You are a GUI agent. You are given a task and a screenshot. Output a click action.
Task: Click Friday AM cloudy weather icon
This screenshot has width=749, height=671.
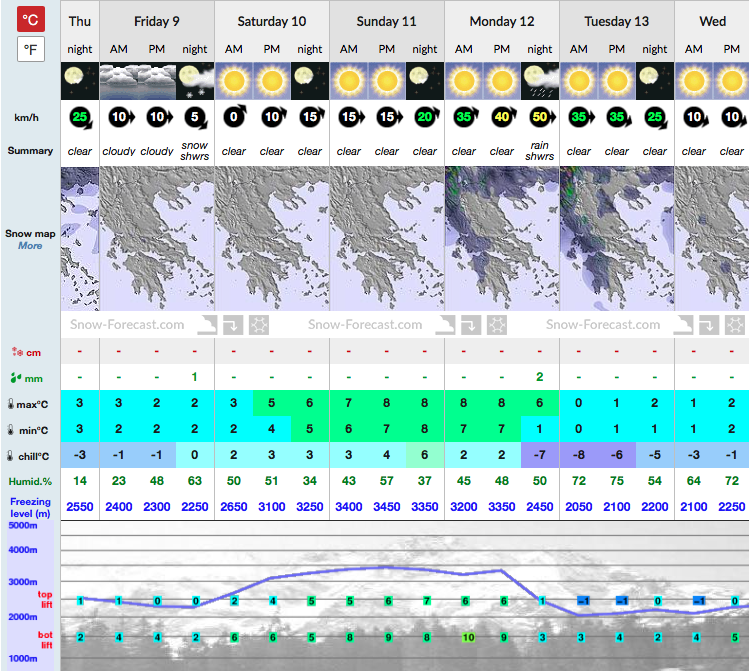118,81
